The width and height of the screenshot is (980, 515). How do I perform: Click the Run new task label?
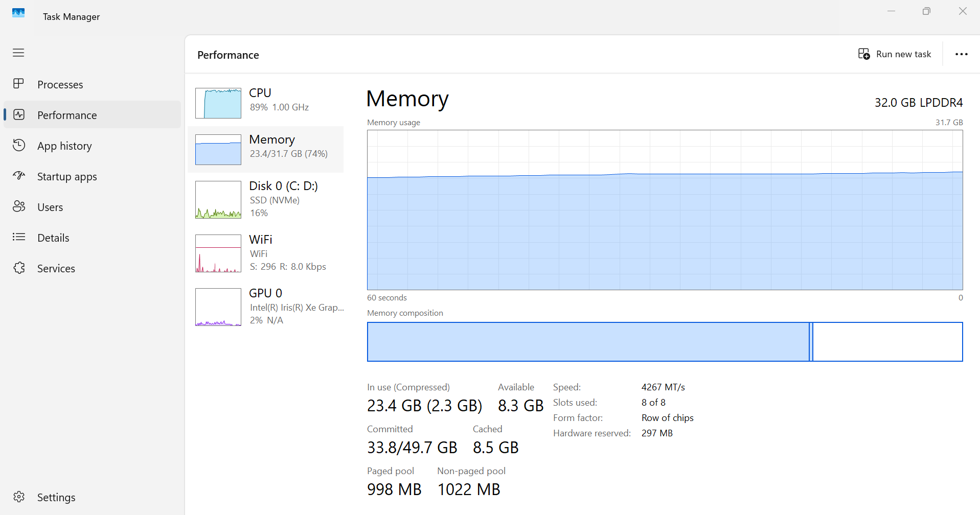point(903,54)
